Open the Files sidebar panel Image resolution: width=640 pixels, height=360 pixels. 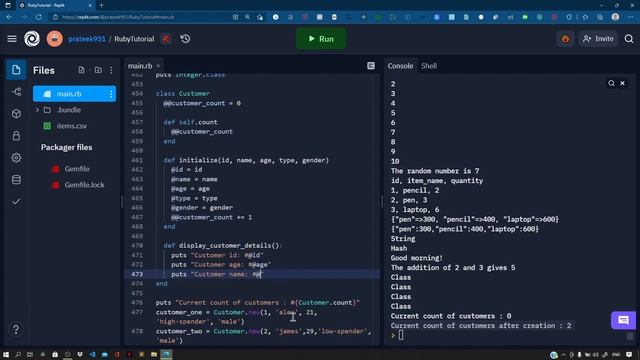pos(16,70)
